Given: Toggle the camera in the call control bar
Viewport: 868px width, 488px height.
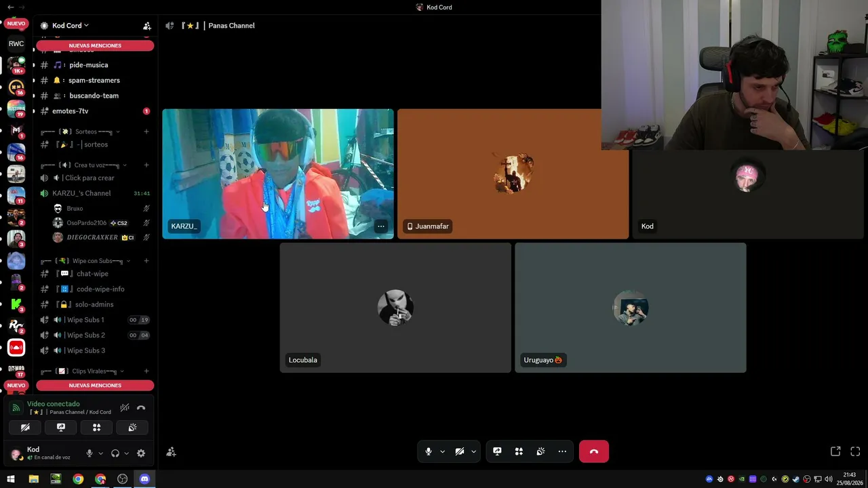Looking at the screenshot, I should point(459,451).
